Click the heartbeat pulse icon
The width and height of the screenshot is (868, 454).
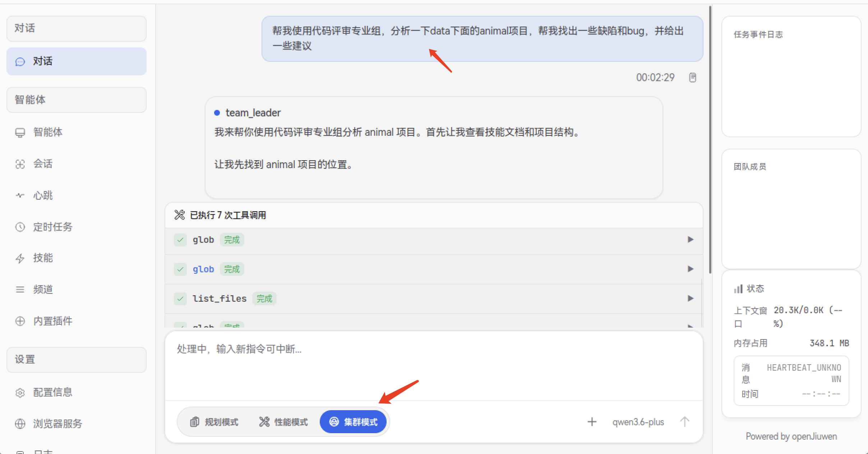[20, 195]
